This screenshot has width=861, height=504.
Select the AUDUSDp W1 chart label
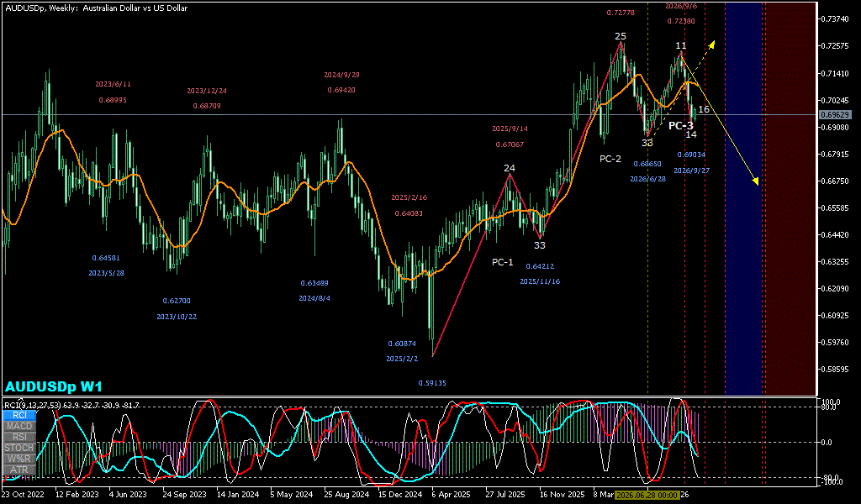click(54, 386)
